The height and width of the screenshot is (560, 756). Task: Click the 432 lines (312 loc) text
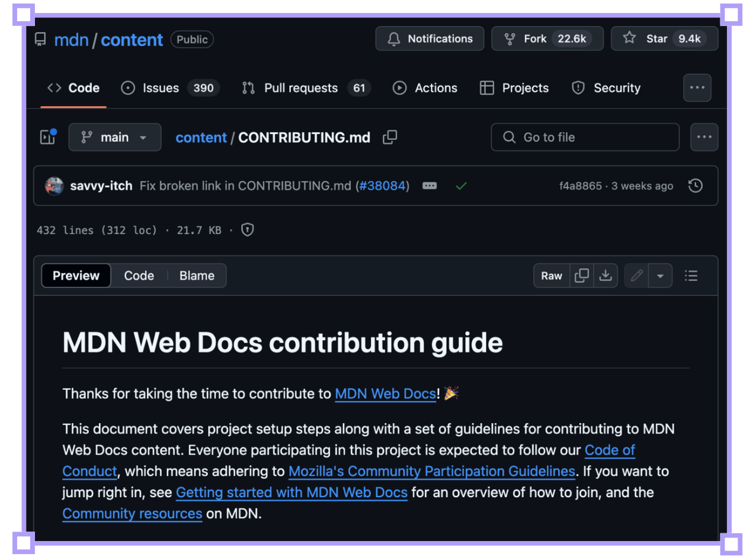tap(97, 230)
